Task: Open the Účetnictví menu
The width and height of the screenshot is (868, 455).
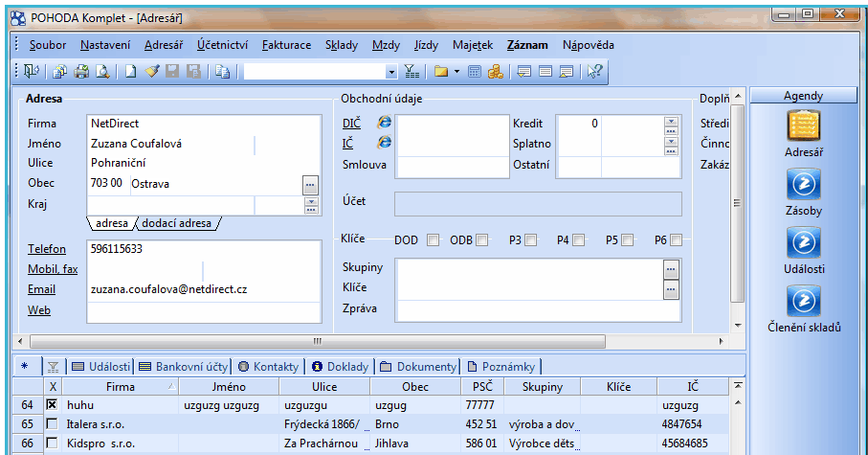Action: click(222, 45)
